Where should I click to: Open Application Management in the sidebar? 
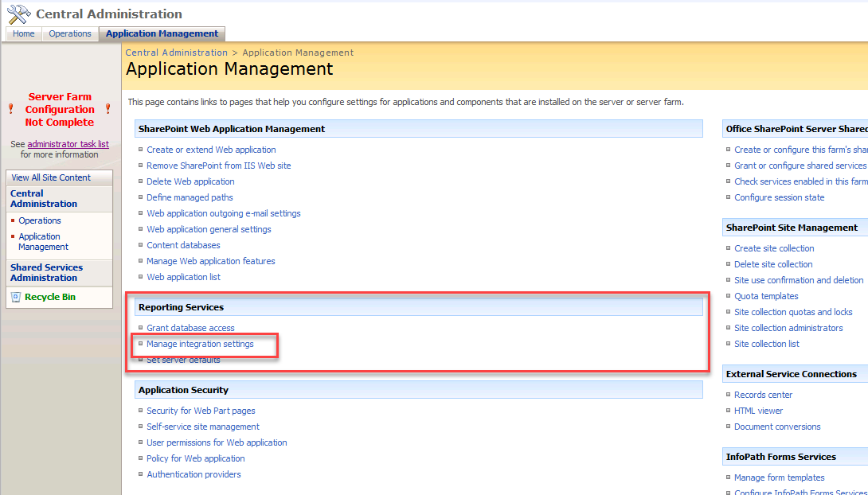point(44,242)
